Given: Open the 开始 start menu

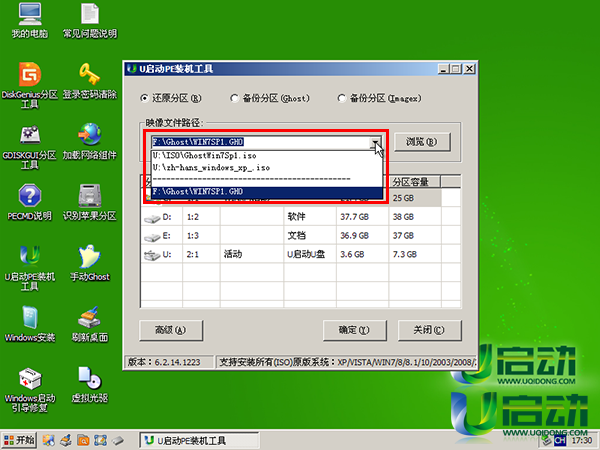Looking at the screenshot, I should pyautogui.click(x=19, y=440).
